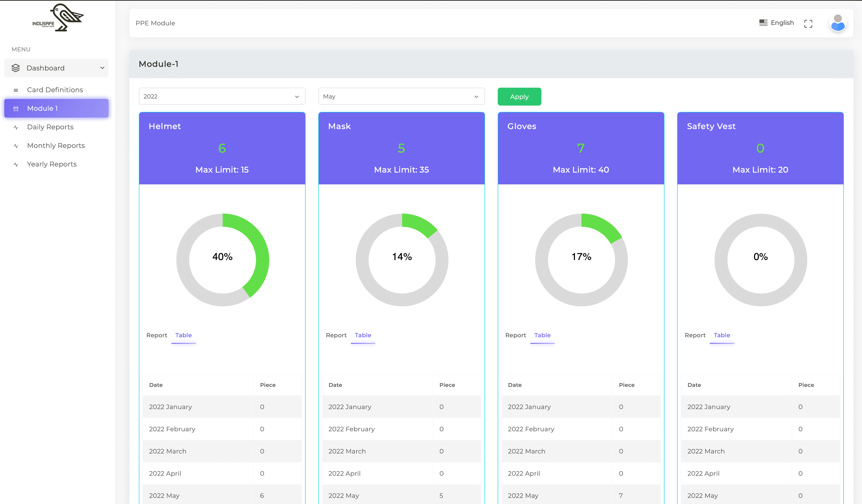Switch to Report tab in Helmet card

pyautogui.click(x=157, y=335)
